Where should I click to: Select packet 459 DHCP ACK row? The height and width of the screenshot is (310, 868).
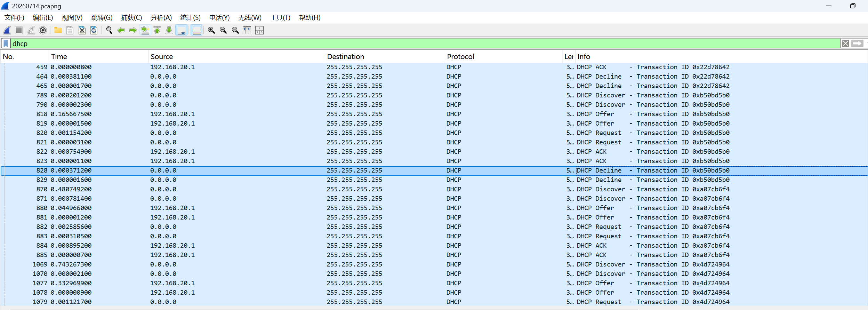point(434,67)
